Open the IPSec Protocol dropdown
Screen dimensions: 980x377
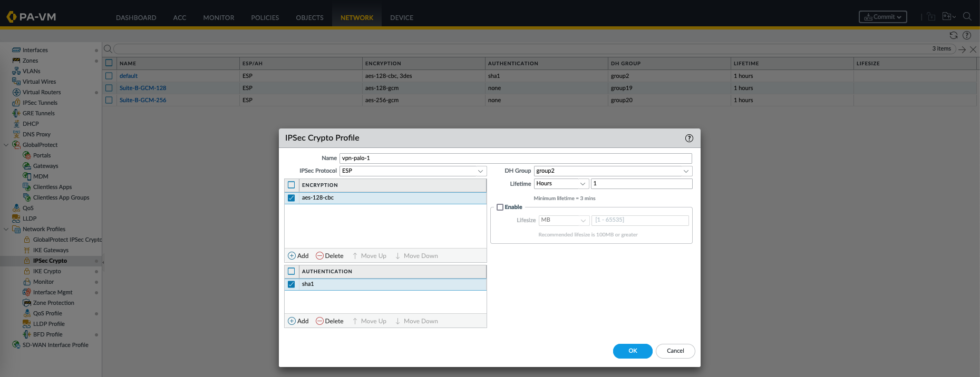click(413, 171)
